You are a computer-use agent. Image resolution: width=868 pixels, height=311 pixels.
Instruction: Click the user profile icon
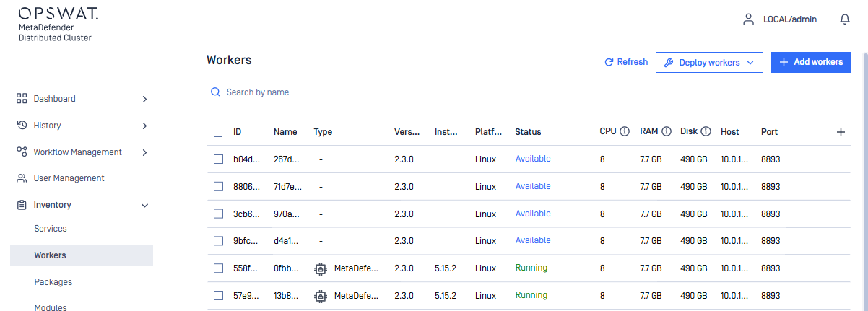point(748,19)
